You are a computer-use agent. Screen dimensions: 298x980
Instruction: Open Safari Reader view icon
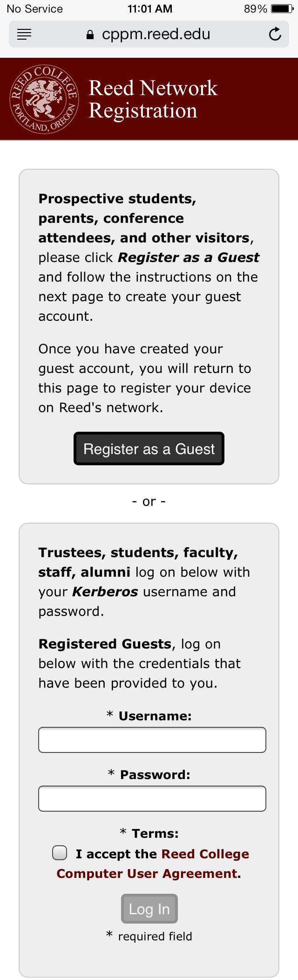pyautogui.click(x=24, y=34)
